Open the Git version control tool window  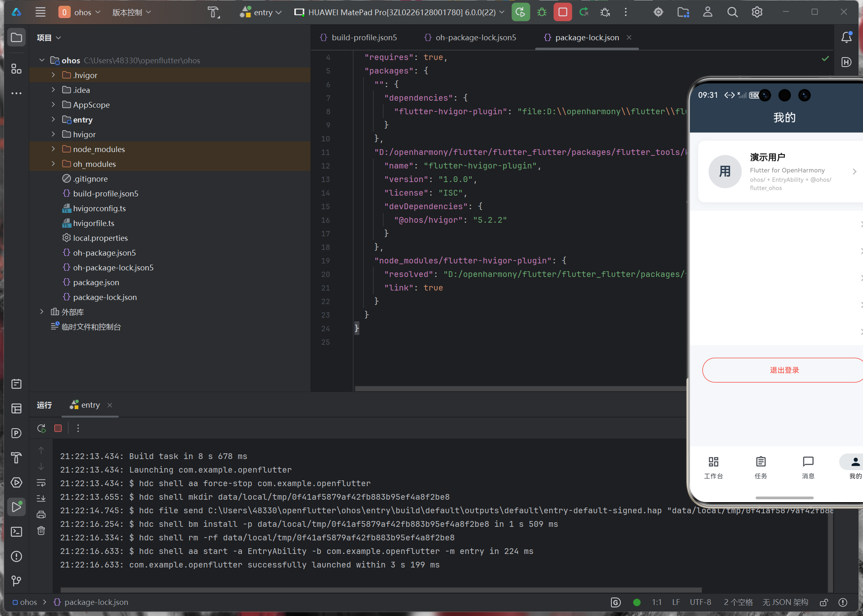16,581
